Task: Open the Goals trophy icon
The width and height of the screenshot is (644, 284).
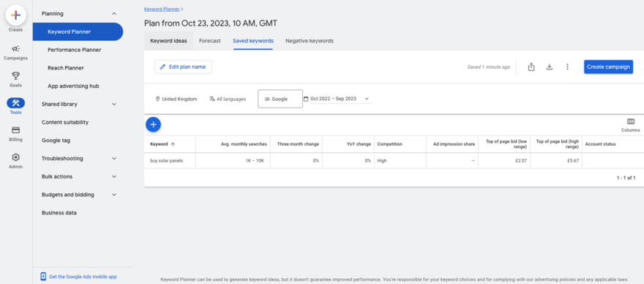Action: pyautogui.click(x=15, y=76)
